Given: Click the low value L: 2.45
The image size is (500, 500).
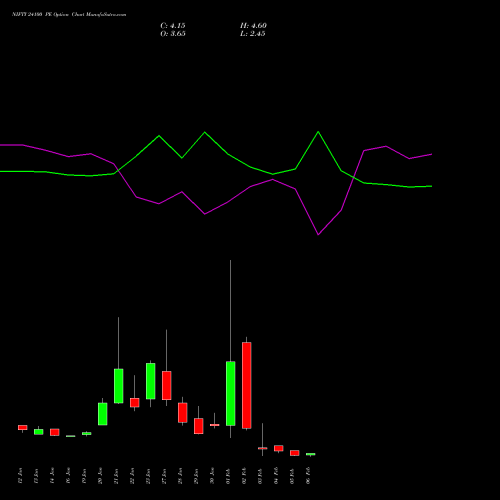Looking at the screenshot, I should (253, 34).
